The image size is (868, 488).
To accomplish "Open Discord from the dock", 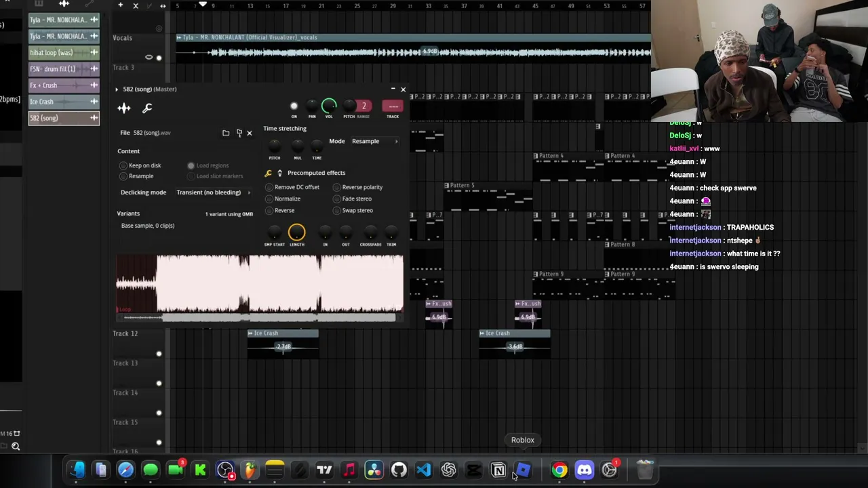I will point(585,470).
